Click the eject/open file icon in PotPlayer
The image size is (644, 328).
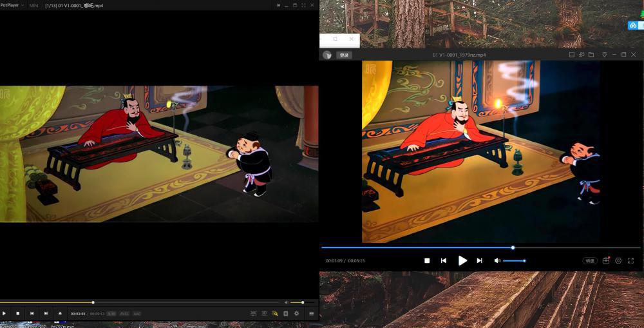click(60, 313)
